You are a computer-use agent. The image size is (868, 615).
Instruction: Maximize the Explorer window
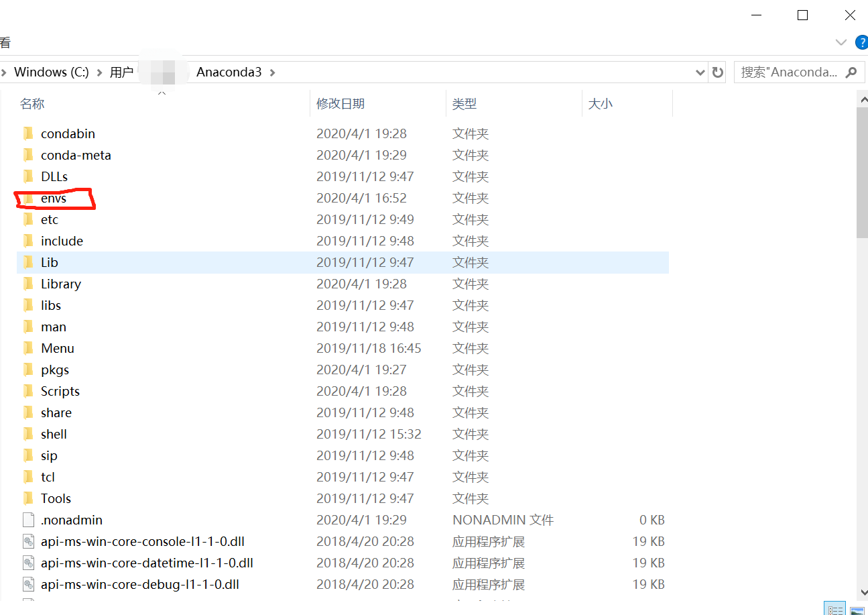tap(802, 15)
